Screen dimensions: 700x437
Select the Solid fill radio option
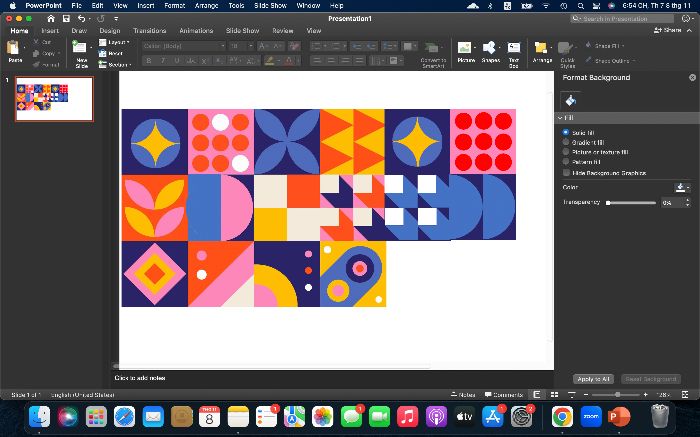point(566,133)
